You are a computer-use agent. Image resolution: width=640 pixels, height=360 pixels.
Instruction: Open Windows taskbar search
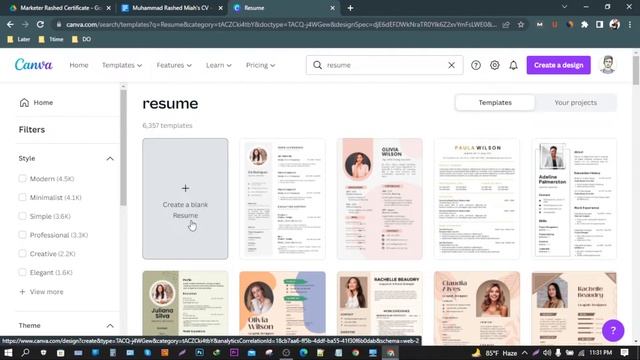pyautogui.click(x=25, y=353)
